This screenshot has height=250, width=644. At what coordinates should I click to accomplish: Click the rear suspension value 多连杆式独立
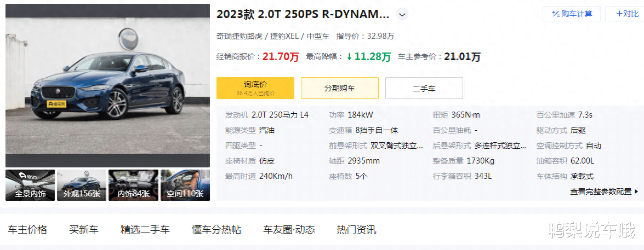point(500,146)
